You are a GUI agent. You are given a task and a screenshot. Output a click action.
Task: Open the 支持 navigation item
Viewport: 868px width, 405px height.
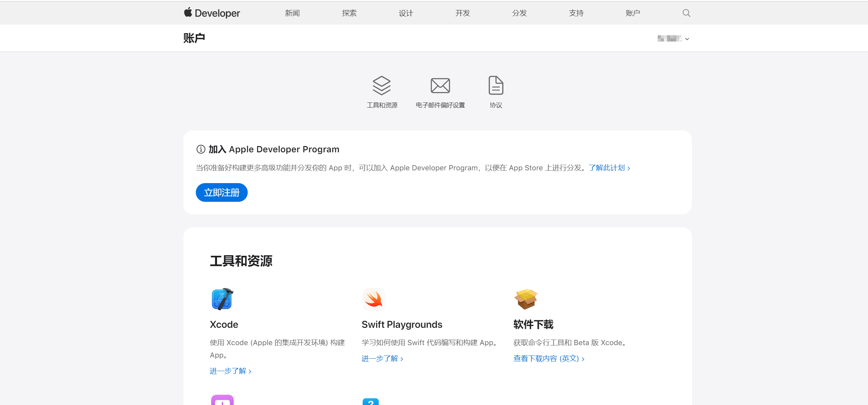(576, 13)
